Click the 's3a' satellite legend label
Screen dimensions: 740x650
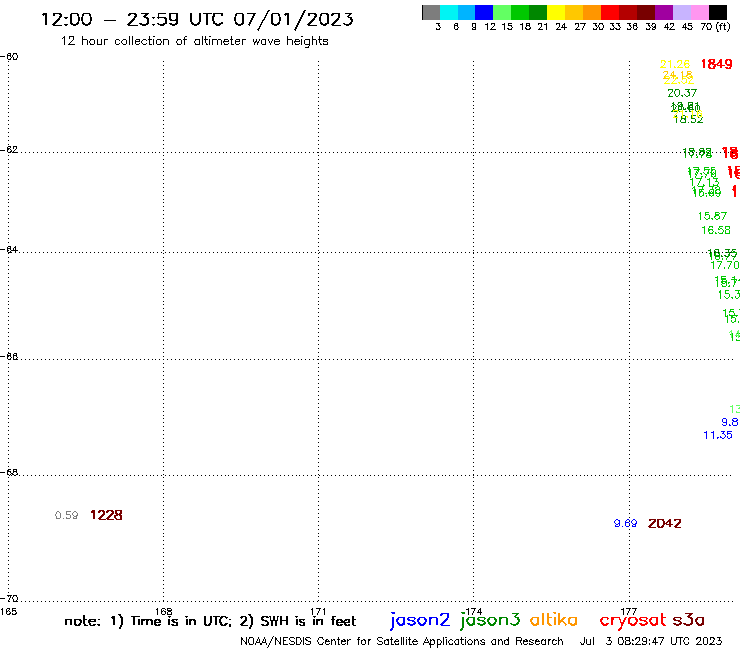click(688, 620)
